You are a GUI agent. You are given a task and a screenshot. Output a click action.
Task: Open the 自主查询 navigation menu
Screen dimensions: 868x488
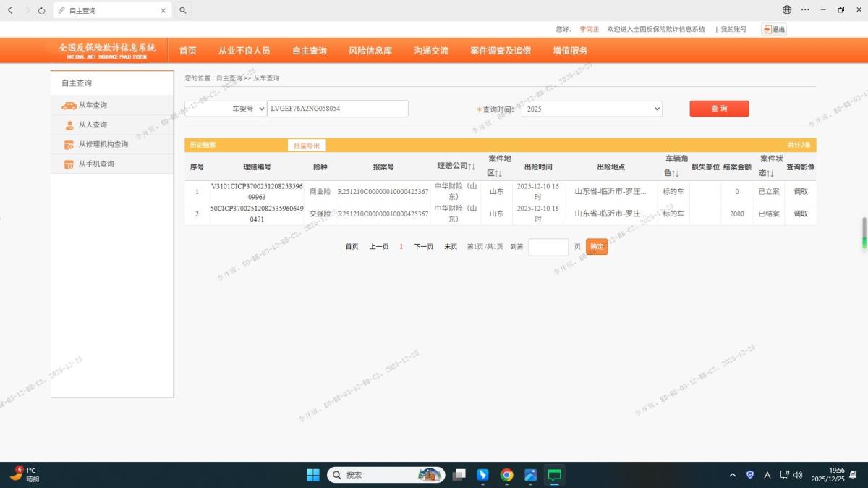click(310, 51)
